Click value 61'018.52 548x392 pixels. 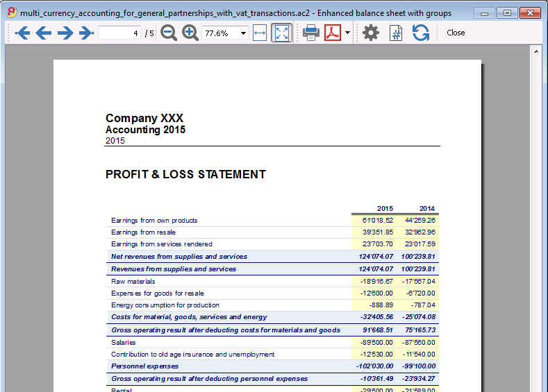point(377,220)
